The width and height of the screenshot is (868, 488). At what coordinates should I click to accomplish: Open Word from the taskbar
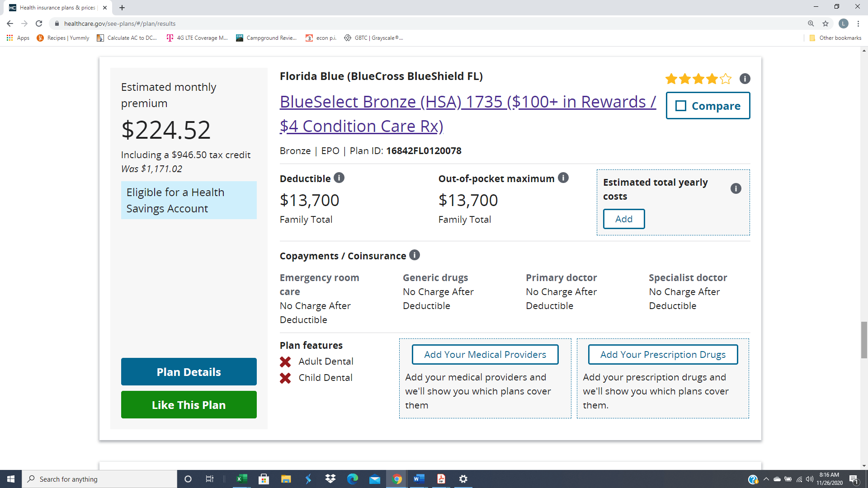[x=419, y=479]
